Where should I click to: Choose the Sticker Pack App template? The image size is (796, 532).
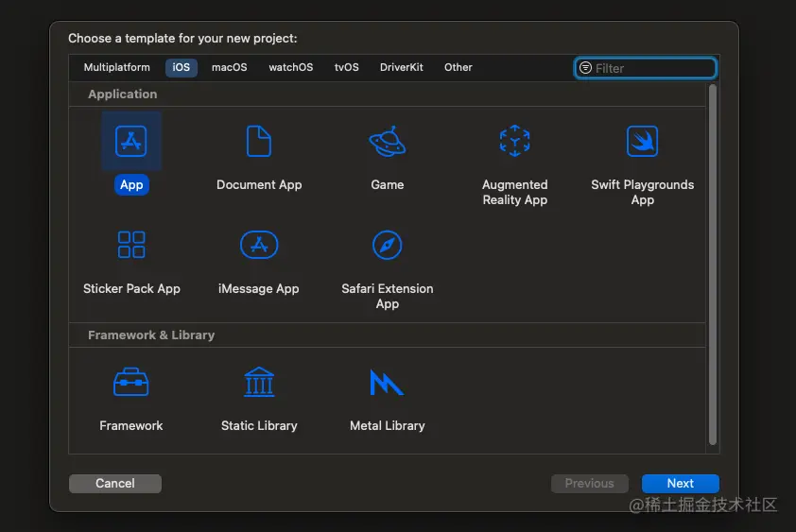click(x=131, y=245)
